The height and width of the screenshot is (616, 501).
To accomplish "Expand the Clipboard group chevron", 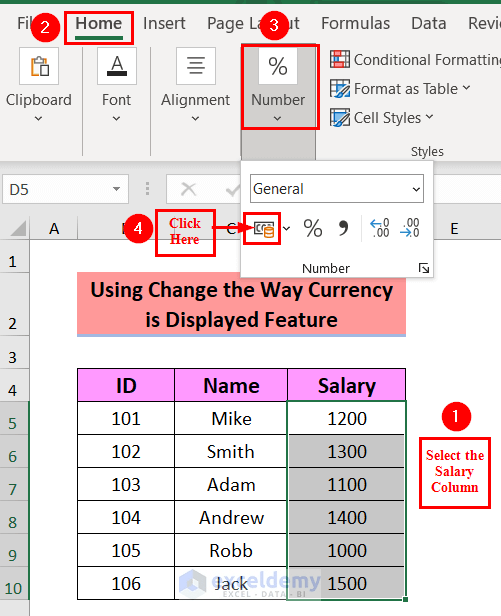I will (x=39, y=118).
